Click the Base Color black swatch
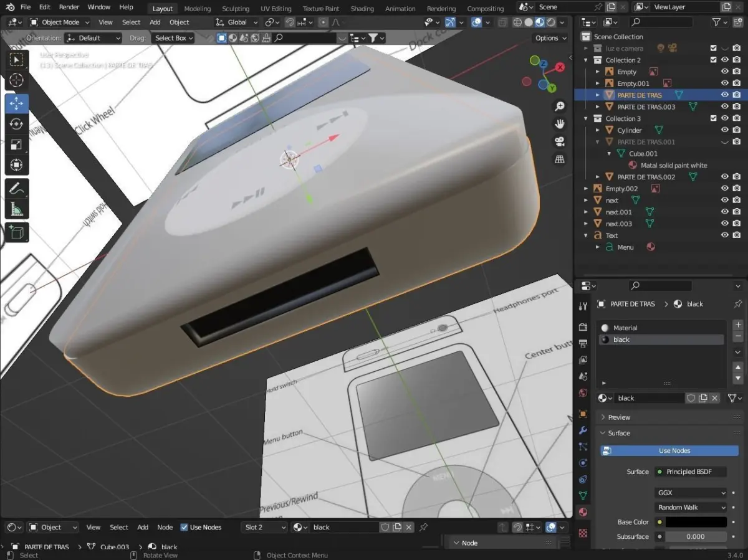 pyautogui.click(x=696, y=522)
